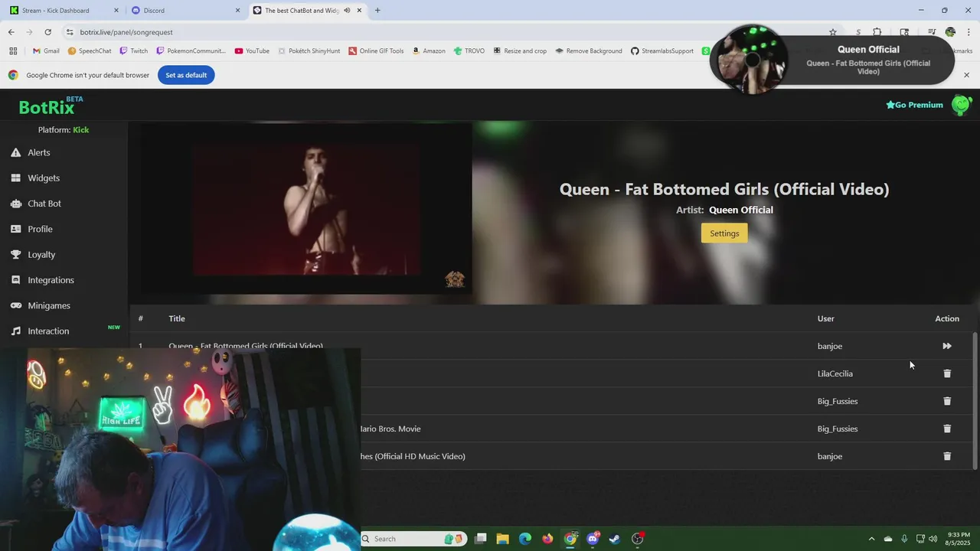This screenshot has height=551, width=980.
Task: Open Amazon bookmark
Action: tap(429, 51)
